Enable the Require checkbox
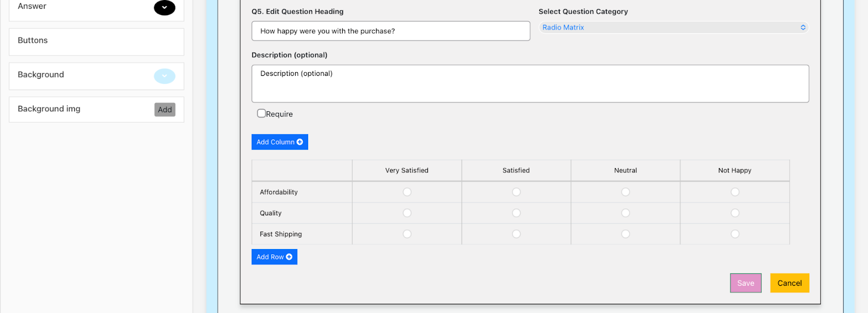 click(261, 113)
